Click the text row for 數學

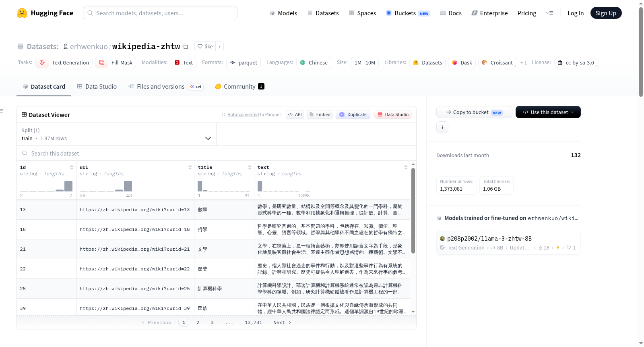tap(332, 210)
